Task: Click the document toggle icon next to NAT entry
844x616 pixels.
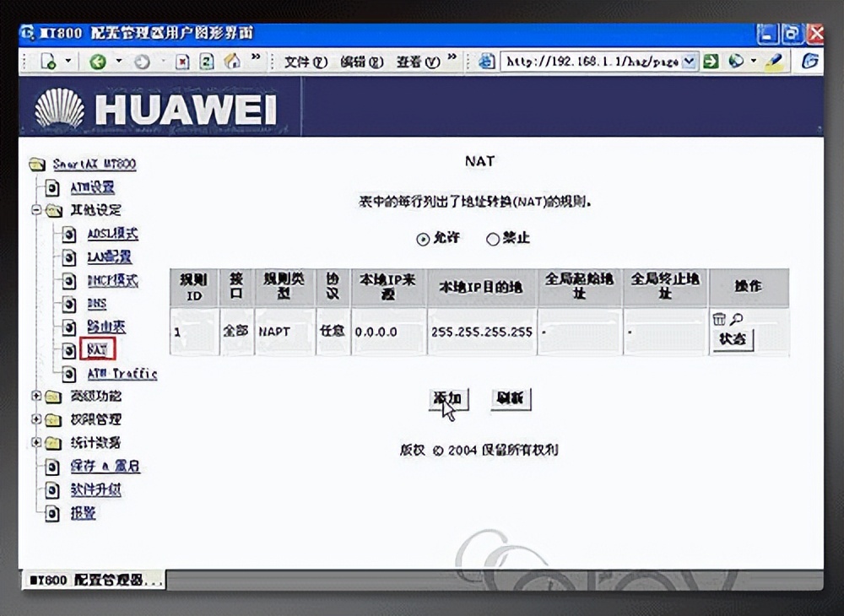Action: (x=71, y=350)
